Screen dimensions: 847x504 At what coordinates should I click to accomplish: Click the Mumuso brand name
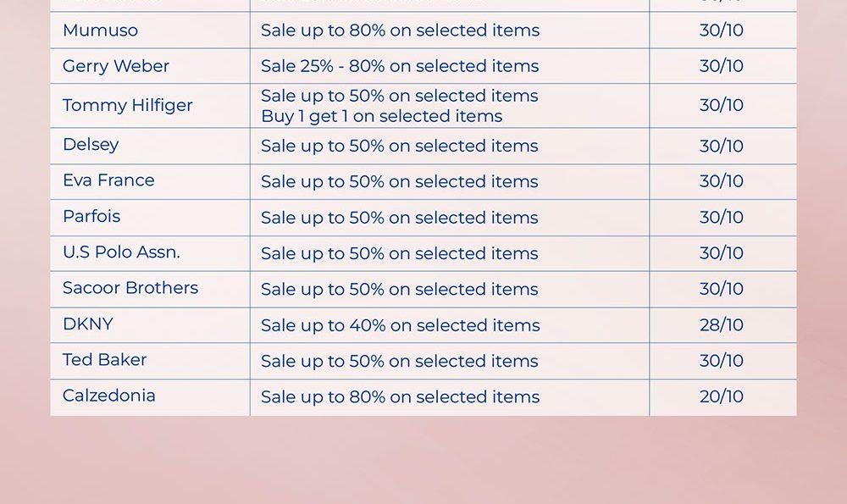point(100,30)
